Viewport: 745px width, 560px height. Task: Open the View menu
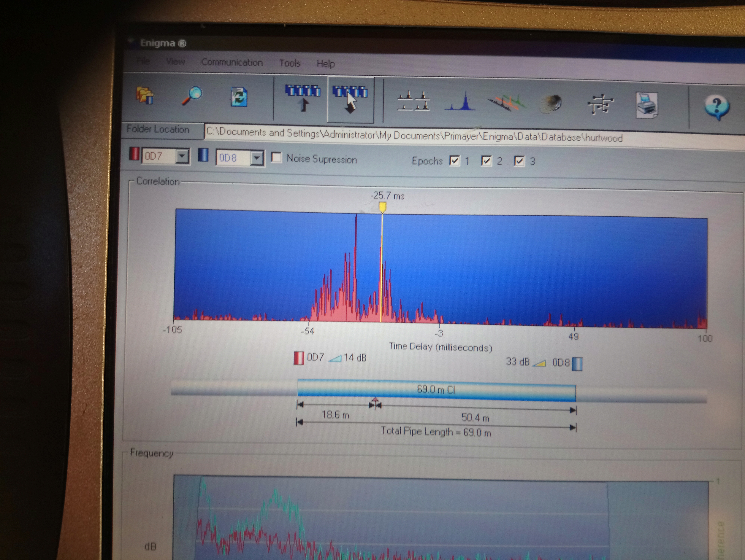175,62
